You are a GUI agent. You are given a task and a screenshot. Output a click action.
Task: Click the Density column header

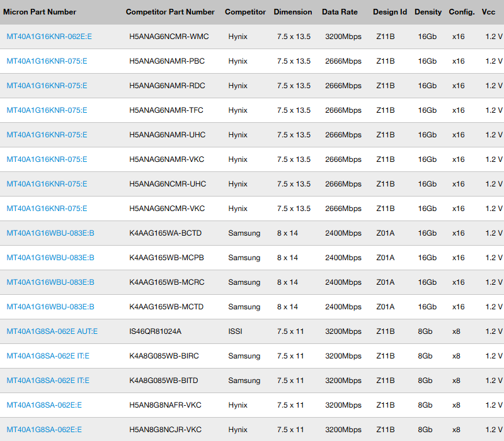(x=428, y=12)
